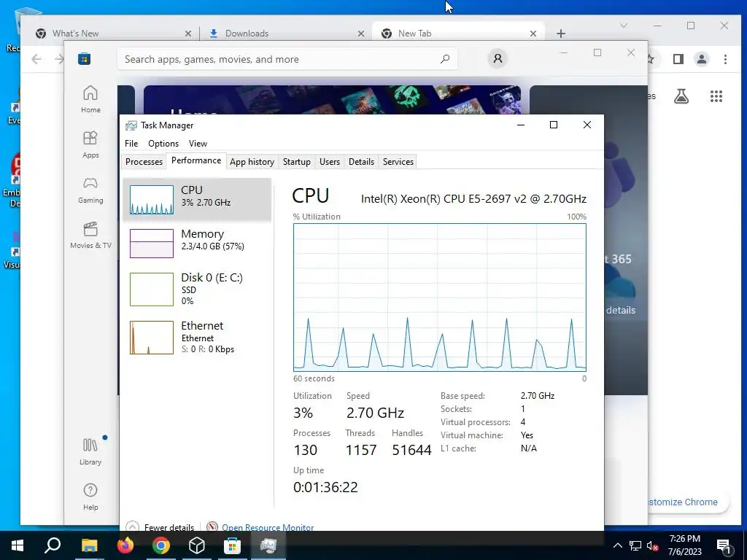Click the Chrome Labs flask icon

tap(681, 96)
